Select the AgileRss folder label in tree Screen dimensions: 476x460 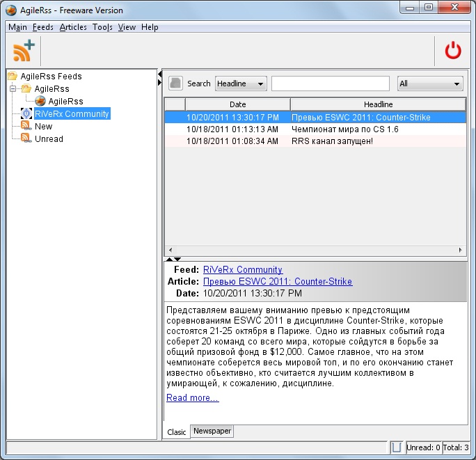point(52,88)
